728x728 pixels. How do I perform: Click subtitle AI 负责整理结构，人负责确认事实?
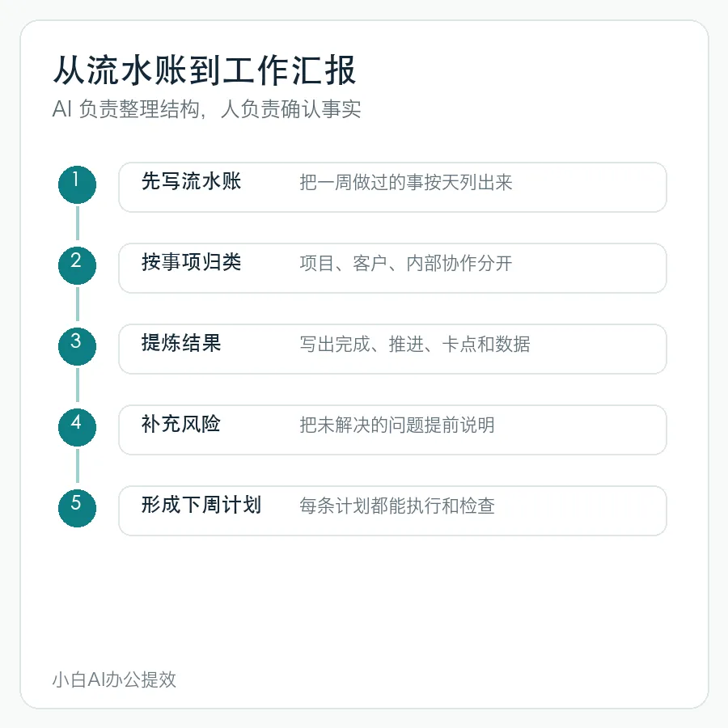(206, 109)
